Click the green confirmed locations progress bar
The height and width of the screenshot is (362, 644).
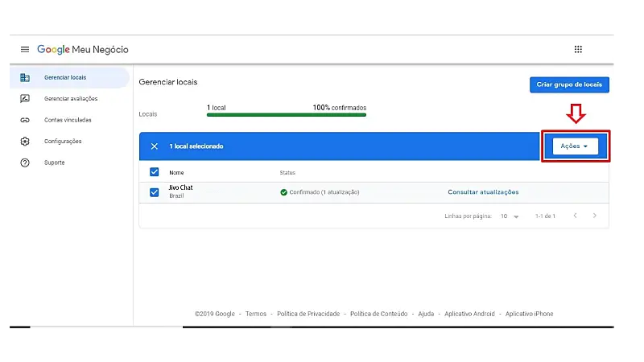coord(287,115)
